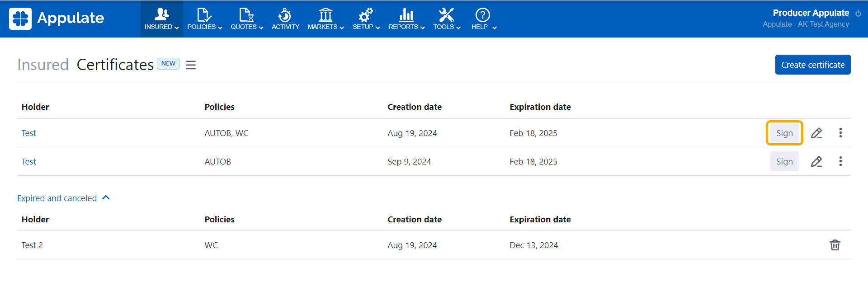Open the Quotes dropdown menu
Screen dimensions: 868x282
(246, 19)
